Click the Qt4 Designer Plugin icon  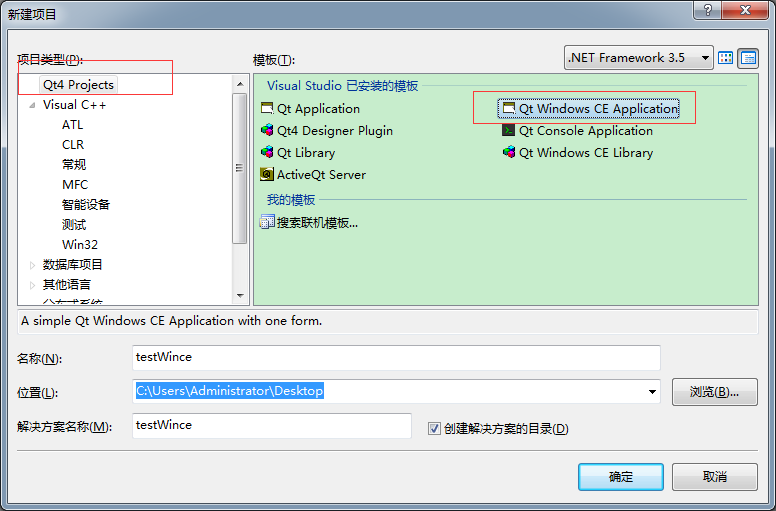point(267,130)
